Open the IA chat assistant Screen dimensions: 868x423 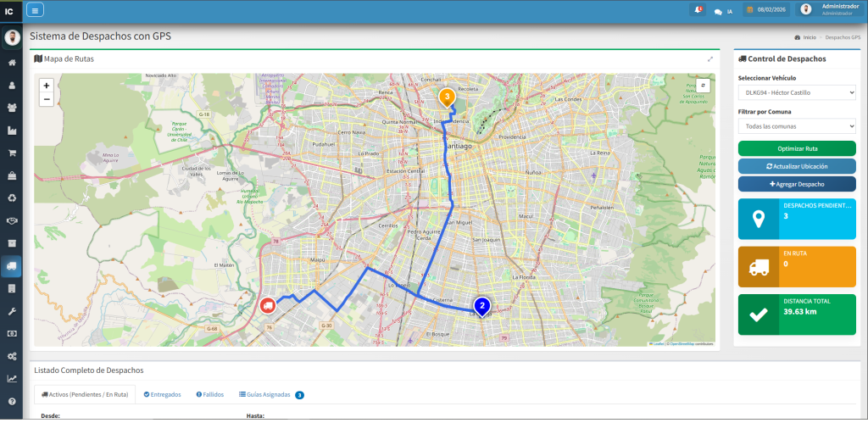click(x=723, y=11)
